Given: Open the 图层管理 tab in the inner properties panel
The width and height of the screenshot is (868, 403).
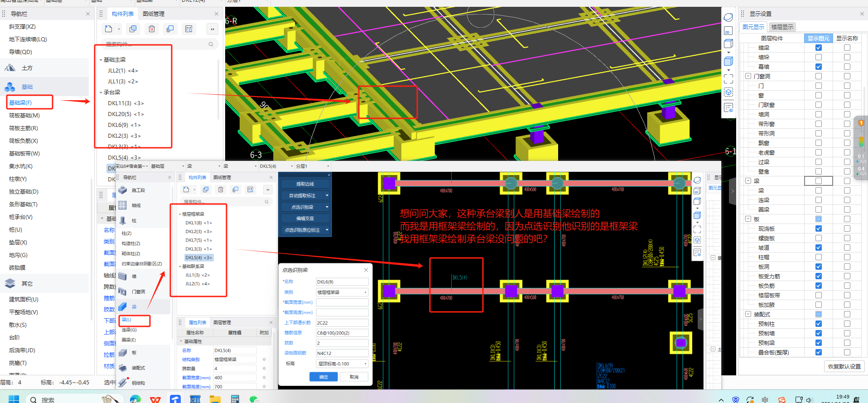Looking at the screenshot, I should (x=222, y=322).
